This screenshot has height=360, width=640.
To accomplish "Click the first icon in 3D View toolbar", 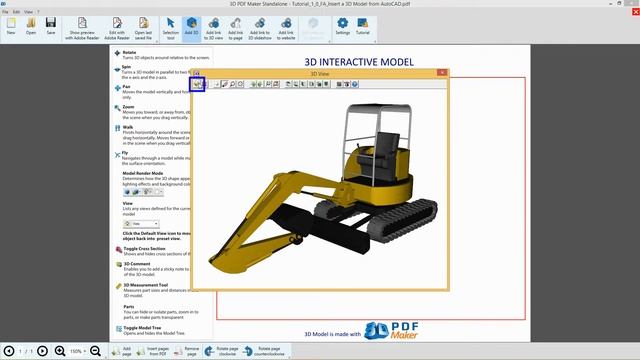I will point(197,84).
